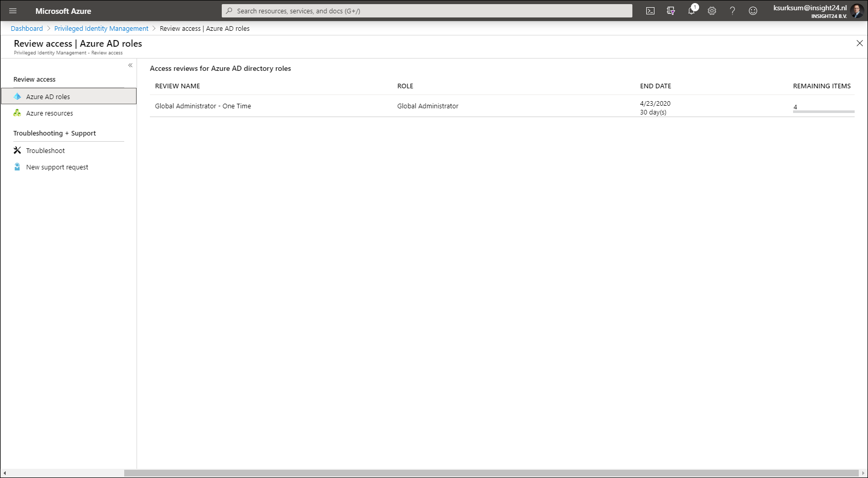Close the Review access blade
Viewport: 868px width, 478px height.
(860, 44)
